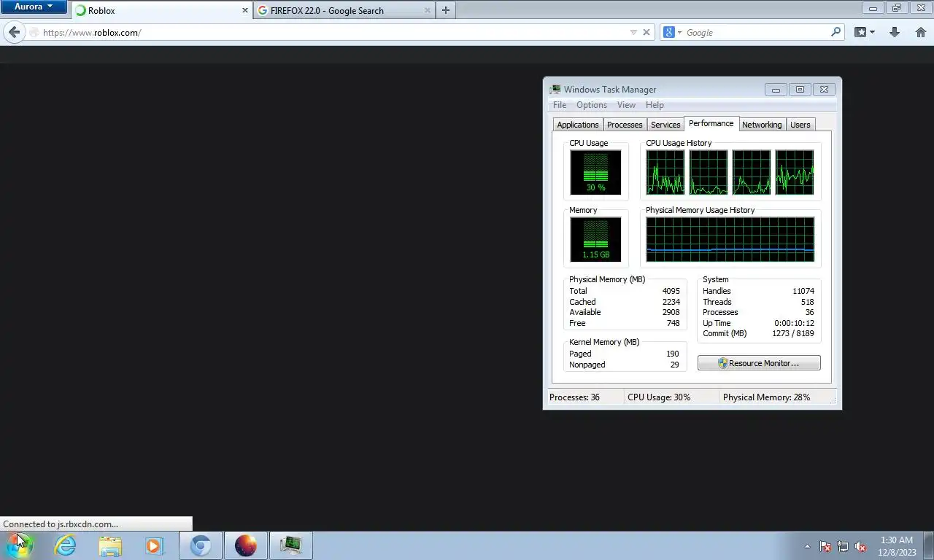Click status bar text Physical Memory: 28%
Image resolution: width=934 pixels, height=560 pixels.
pos(766,397)
